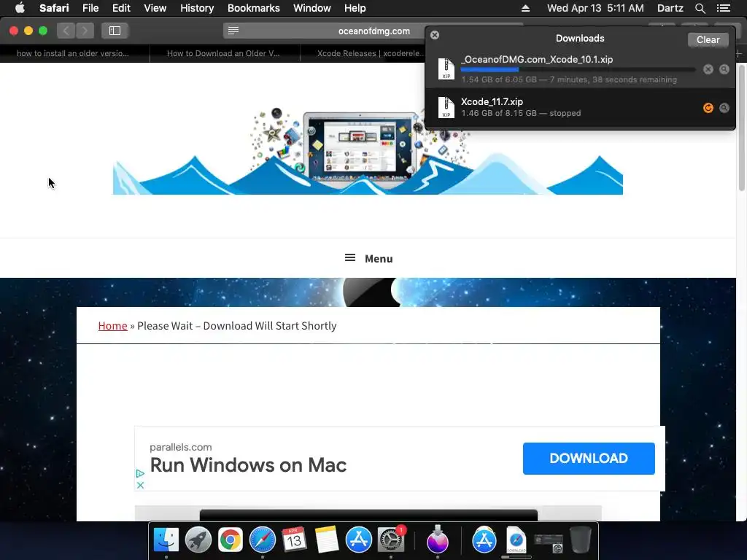
Task: Open the Help menu
Action: (355, 8)
